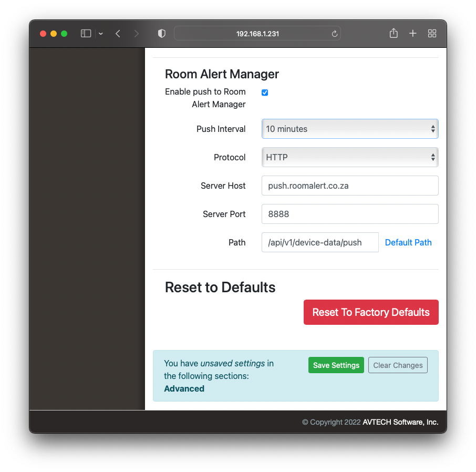Open the sidebar options chevron menu
The height and width of the screenshot is (472, 476).
pyautogui.click(x=100, y=34)
